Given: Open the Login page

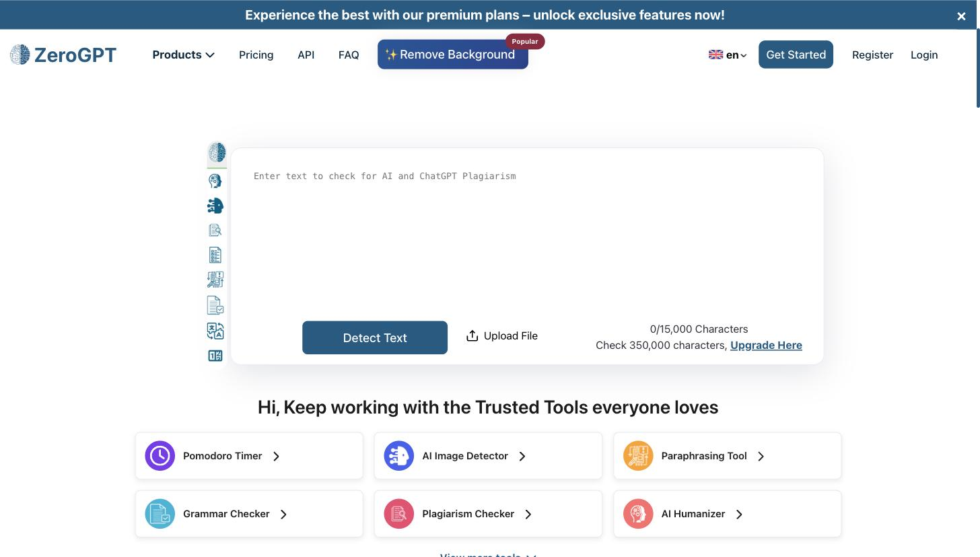Looking at the screenshot, I should coord(924,55).
